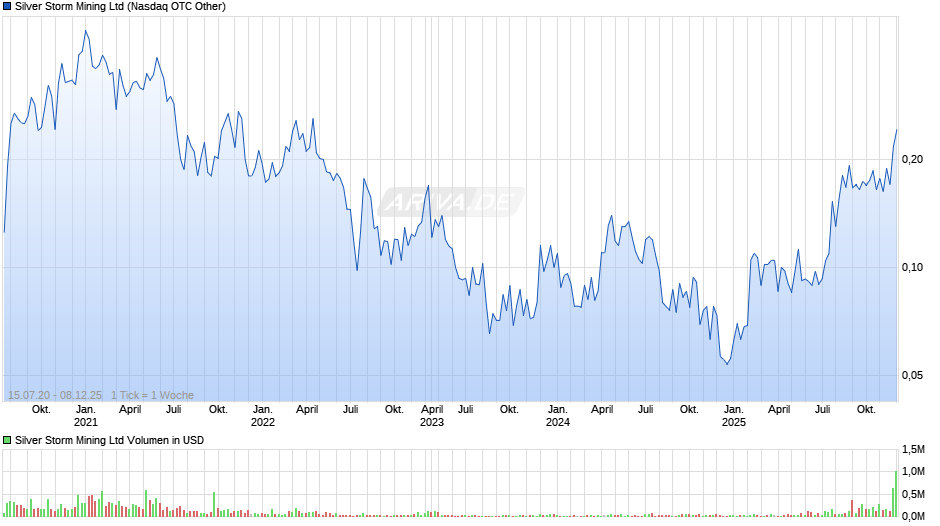940x526 pixels.
Task: Click the green legend square for Volumen in USD
Action: tap(7, 440)
